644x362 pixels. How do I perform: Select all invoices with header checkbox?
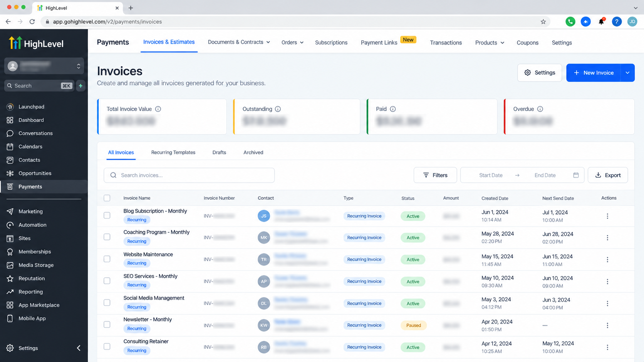point(107,198)
